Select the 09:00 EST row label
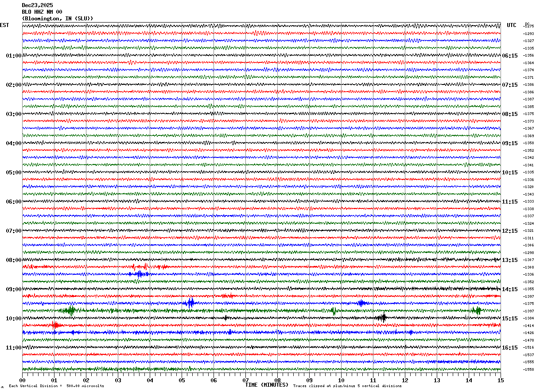Viewport: 536px width, 392px height. 14,289
